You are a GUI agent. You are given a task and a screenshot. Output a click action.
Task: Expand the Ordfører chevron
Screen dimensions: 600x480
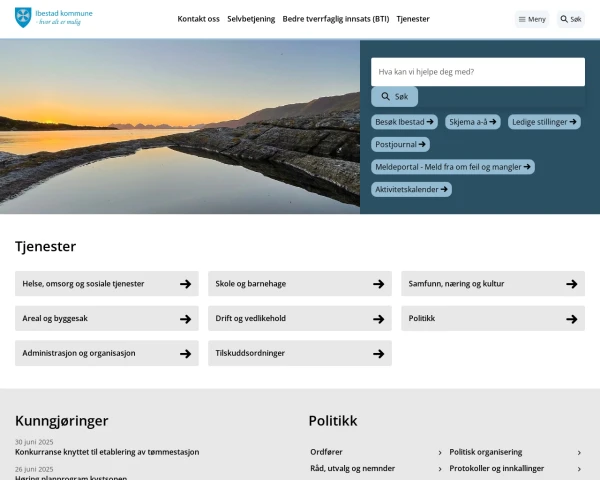(440, 452)
